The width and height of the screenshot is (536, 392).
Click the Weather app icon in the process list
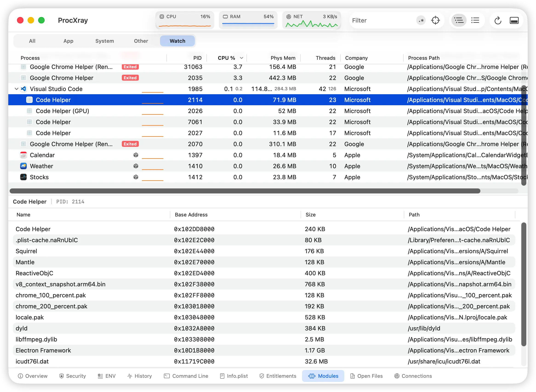coord(23,166)
